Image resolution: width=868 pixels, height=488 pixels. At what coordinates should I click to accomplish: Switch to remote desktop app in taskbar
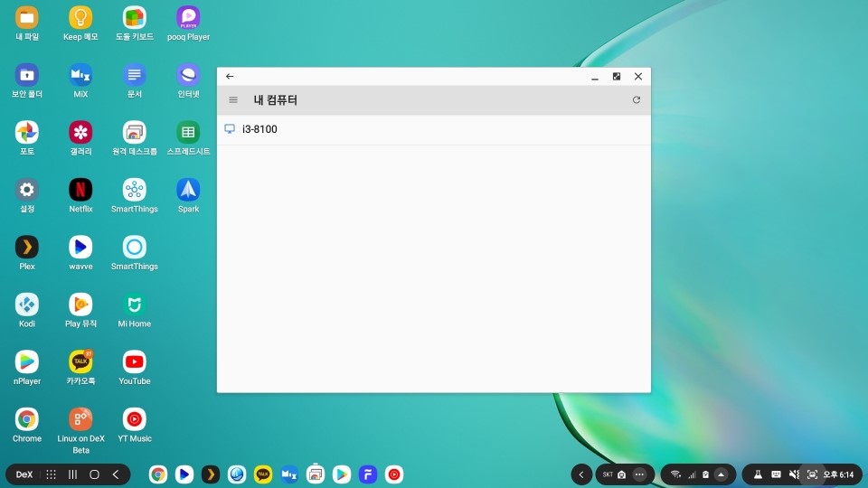[x=316, y=474]
